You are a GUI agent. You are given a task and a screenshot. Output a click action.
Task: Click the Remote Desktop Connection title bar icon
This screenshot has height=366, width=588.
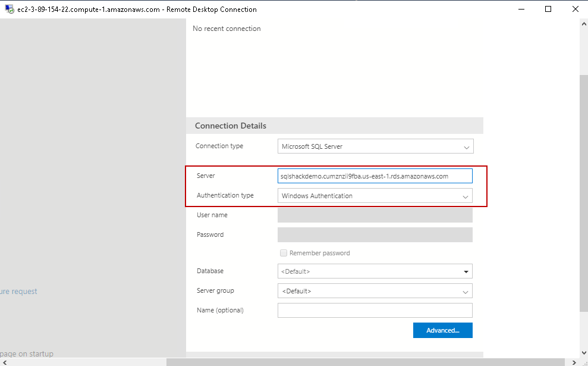[x=10, y=10]
